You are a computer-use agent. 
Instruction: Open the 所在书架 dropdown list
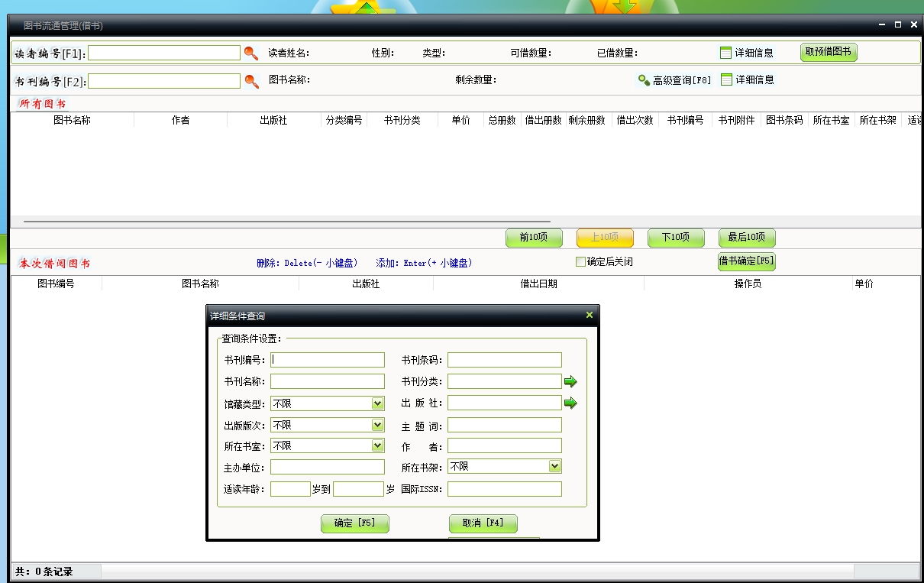pos(554,466)
